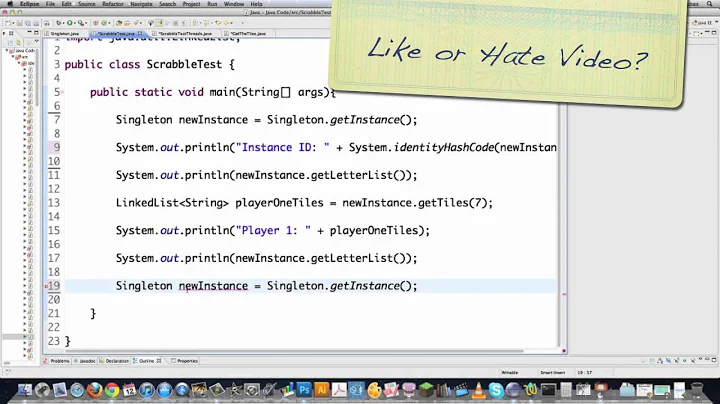The image size is (720, 404).
Task: Click the ScrabbleTest class name on line 3
Action: [184, 64]
